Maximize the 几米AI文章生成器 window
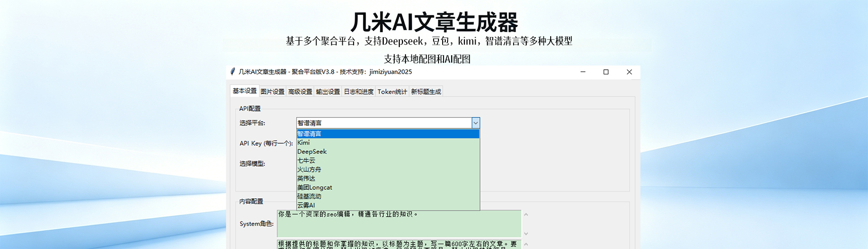 point(606,72)
